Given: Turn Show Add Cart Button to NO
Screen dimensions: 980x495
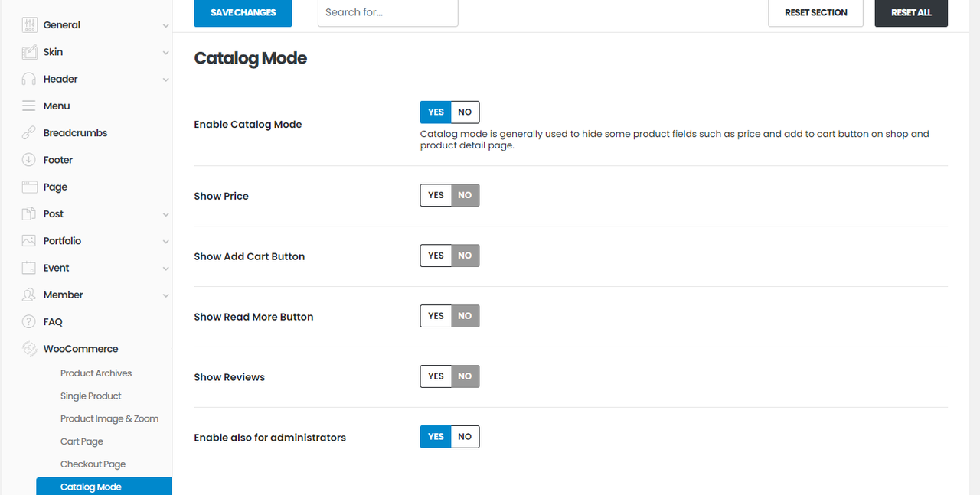Looking at the screenshot, I should [x=465, y=256].
